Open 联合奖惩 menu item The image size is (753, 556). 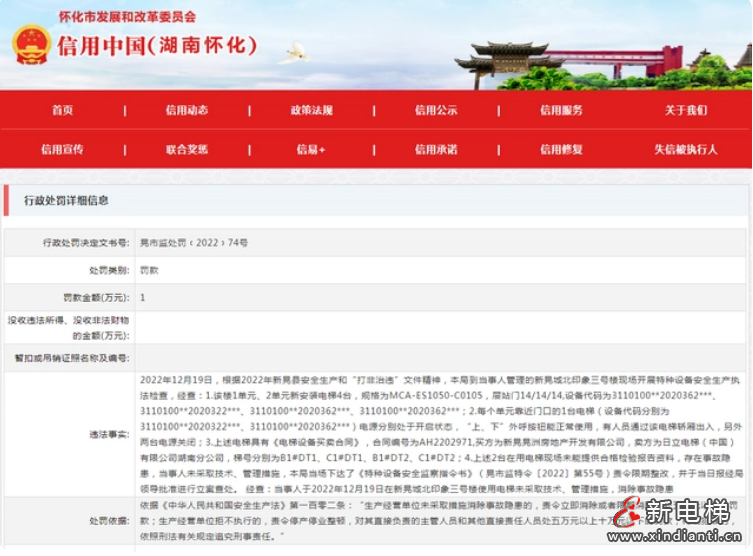pos(187,149)
